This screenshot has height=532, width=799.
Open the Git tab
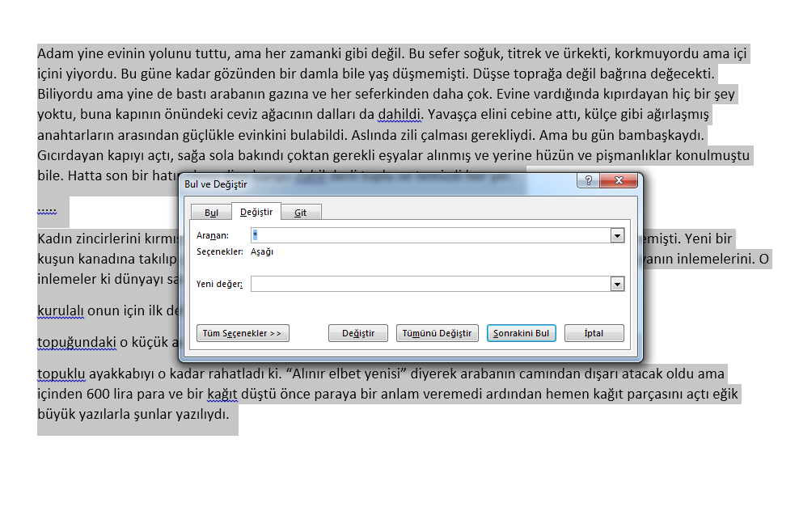tap(300, 213)
